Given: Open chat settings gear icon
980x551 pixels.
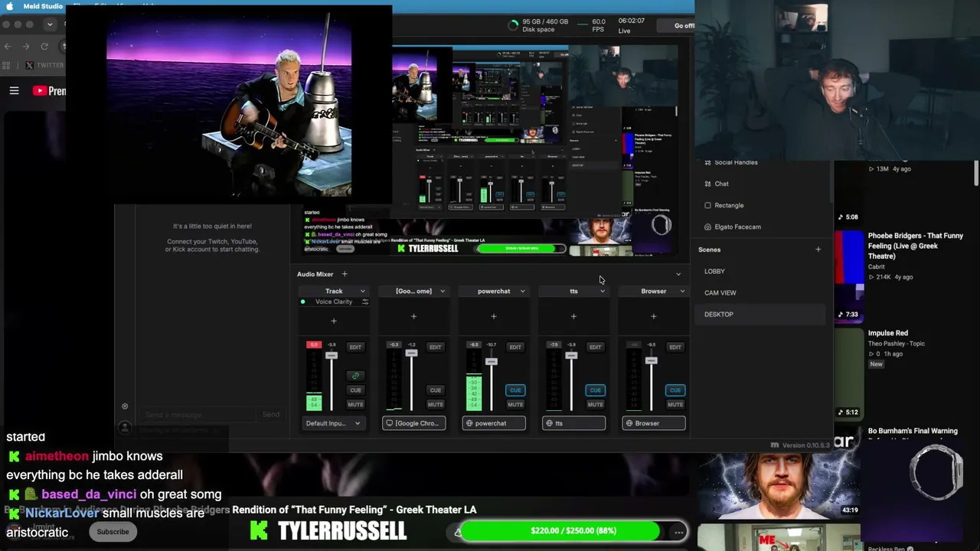Looking at the screenshot, I should pos(125,406).
